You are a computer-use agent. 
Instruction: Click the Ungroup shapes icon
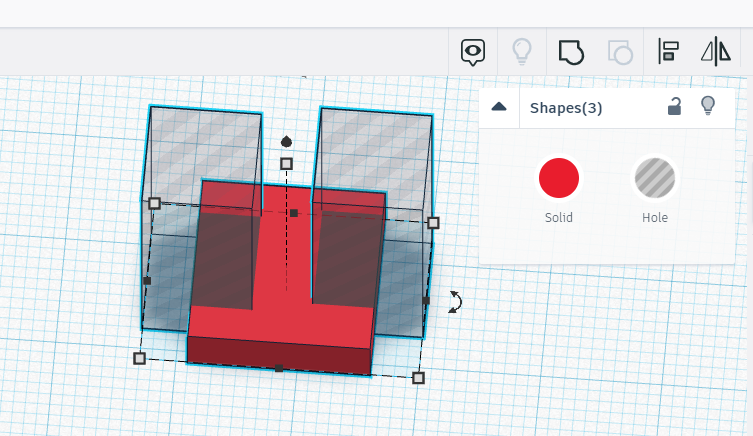[x=620, y=52]
